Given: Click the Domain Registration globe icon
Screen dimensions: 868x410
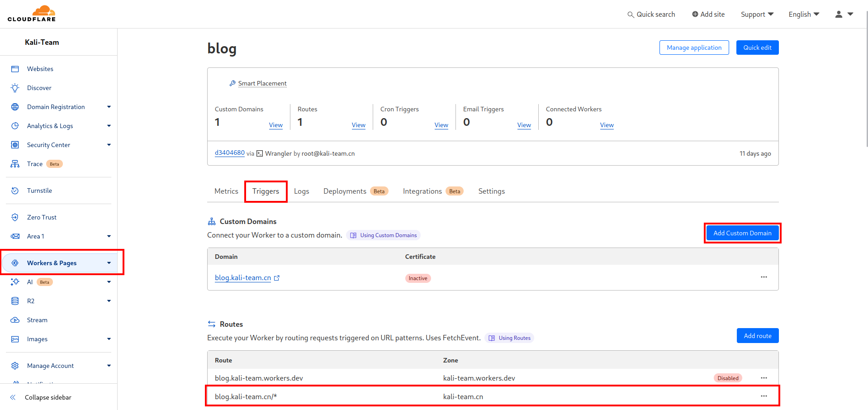Looking at the screenshot, I should (15, 107).
